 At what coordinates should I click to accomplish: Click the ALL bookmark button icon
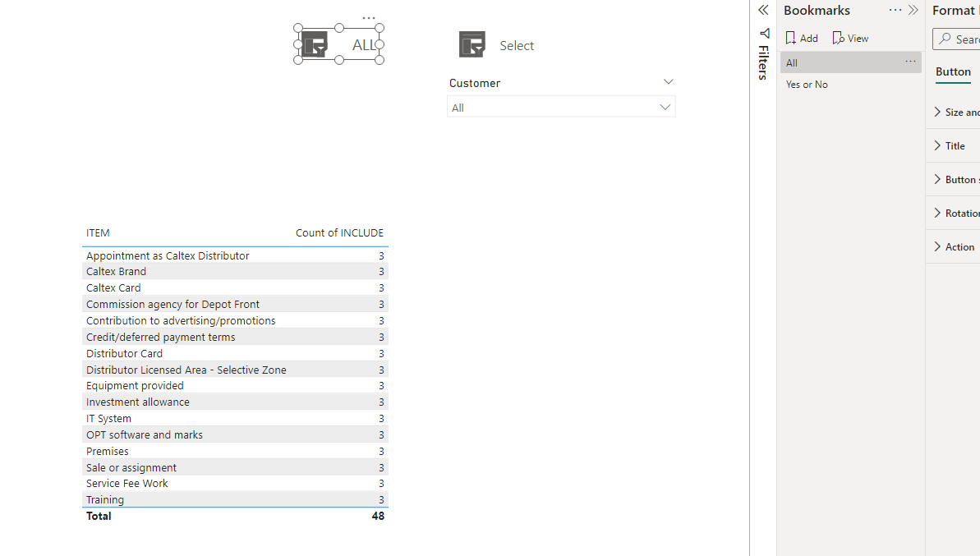[x=315, y=44]
